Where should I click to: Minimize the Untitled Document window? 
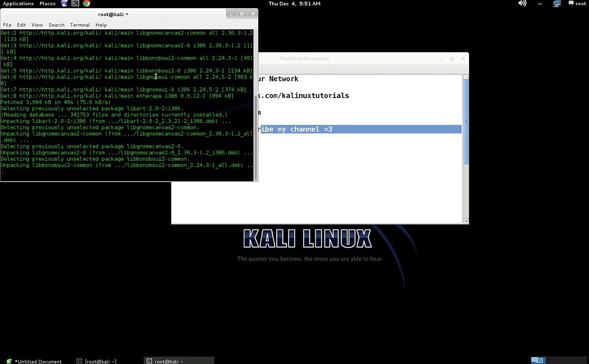click(x=441, y=59)
